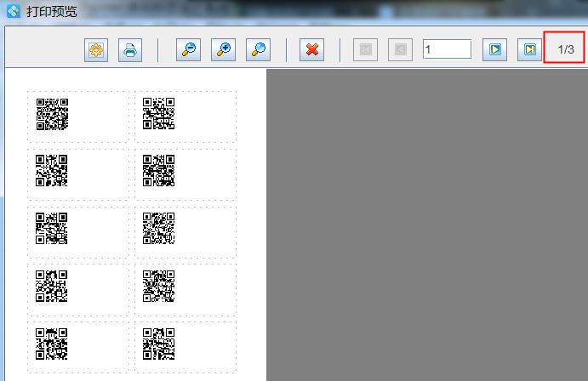Click the plain magnifier zoom-reset icon
This screenshot has height=381, width=588.
coord(259,49)
